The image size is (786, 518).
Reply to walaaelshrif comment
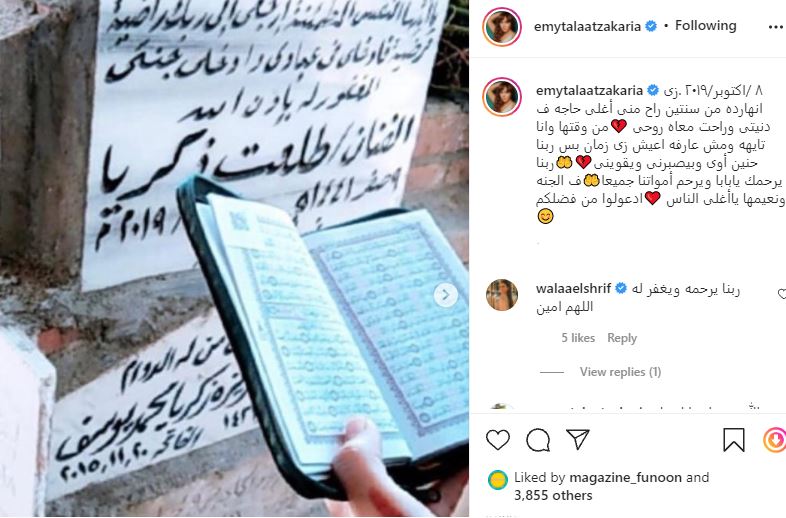pos(622,338)
